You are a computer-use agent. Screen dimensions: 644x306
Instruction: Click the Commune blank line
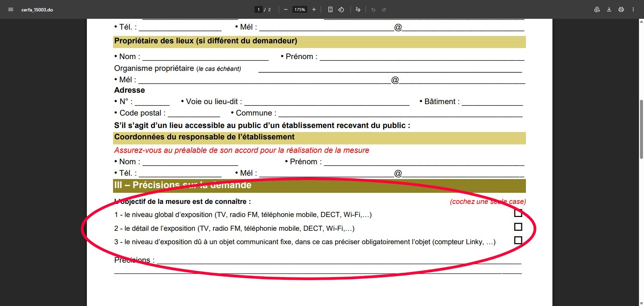[400, 114]
